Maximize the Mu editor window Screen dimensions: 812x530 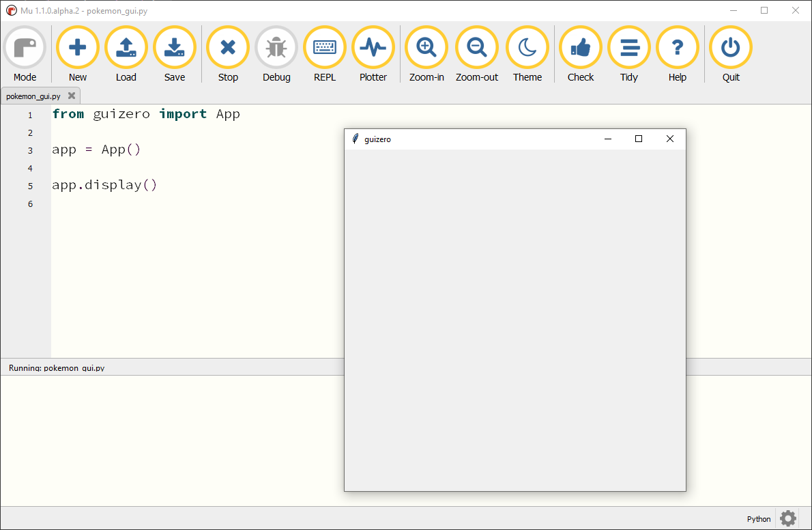764,10
